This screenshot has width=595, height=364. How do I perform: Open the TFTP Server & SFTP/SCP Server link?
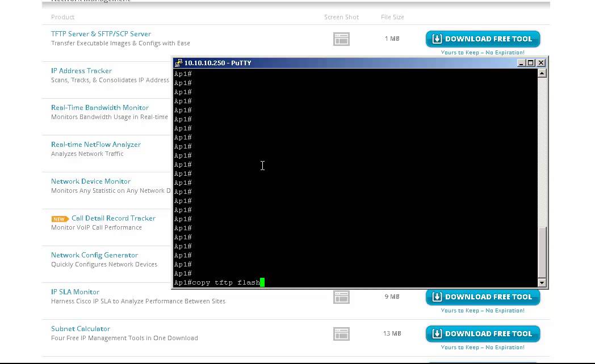pyautogui.click(x=101, y=33)
